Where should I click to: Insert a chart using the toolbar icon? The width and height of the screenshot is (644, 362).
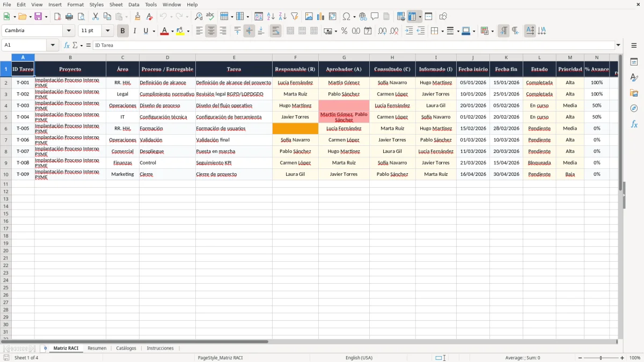tap(321, 17)
